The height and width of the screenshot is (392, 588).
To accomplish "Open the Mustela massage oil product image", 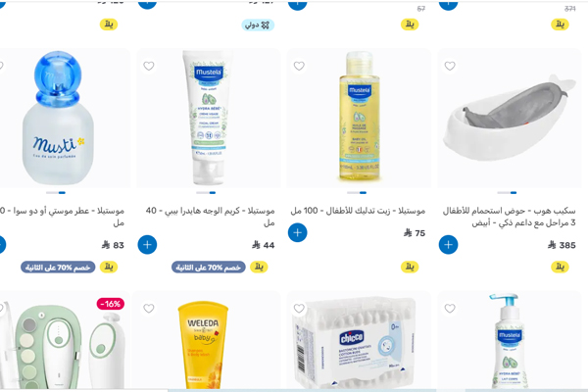I will pos(360,117).
